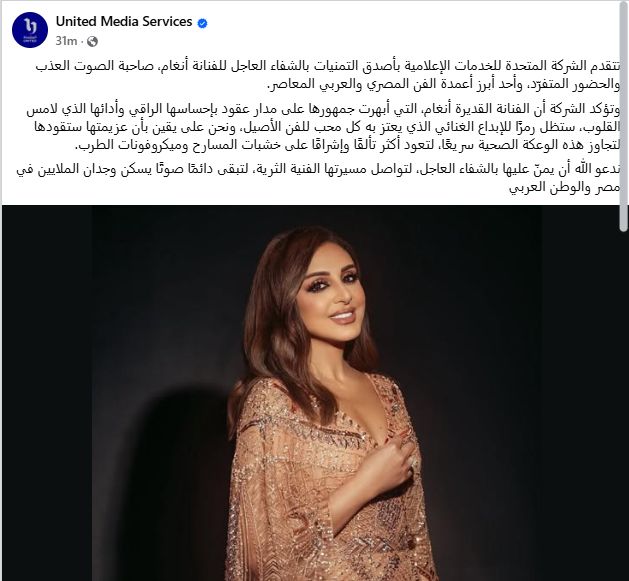Open the attached photo of the singer
629x581 pixels.
(x=310, y=393)
